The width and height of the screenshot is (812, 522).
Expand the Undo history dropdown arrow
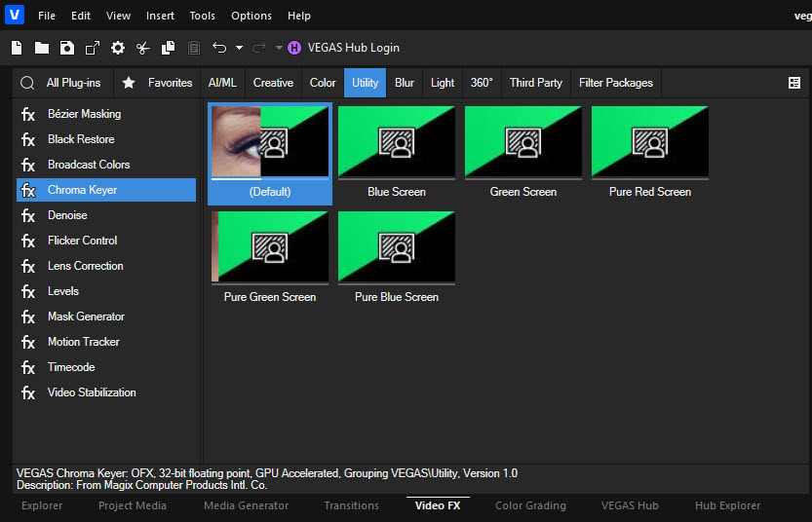[x=239, y=48]
